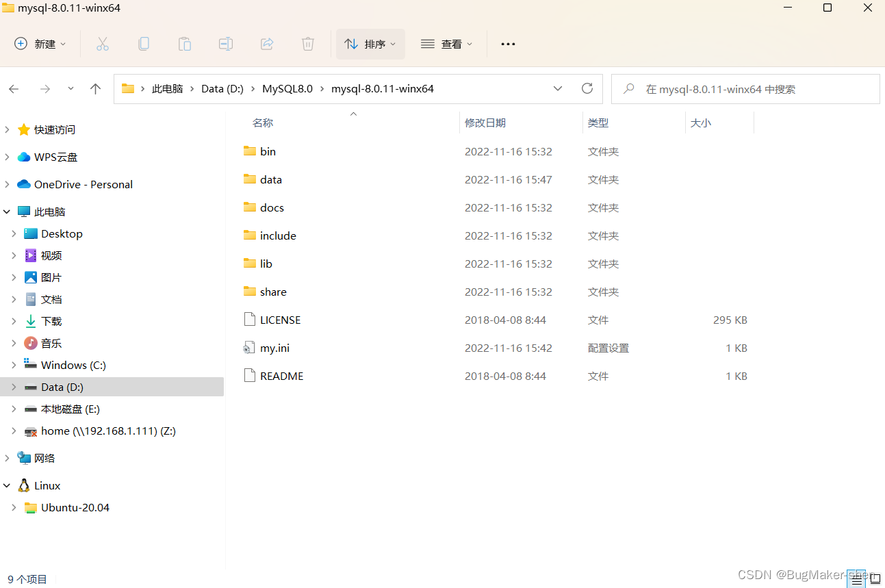Expand the Network node

coord(7,458)
